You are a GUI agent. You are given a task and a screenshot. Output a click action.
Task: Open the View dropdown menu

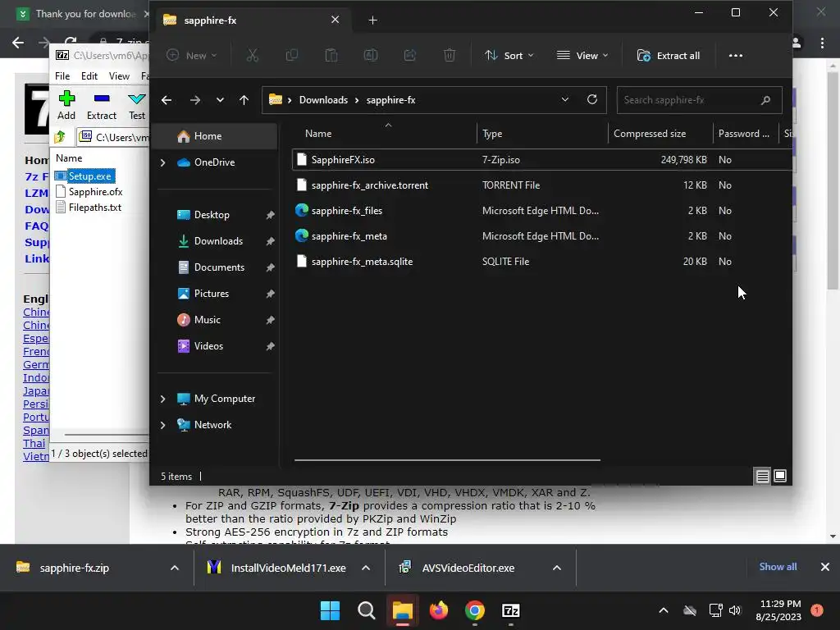click(x=582, y=55)
